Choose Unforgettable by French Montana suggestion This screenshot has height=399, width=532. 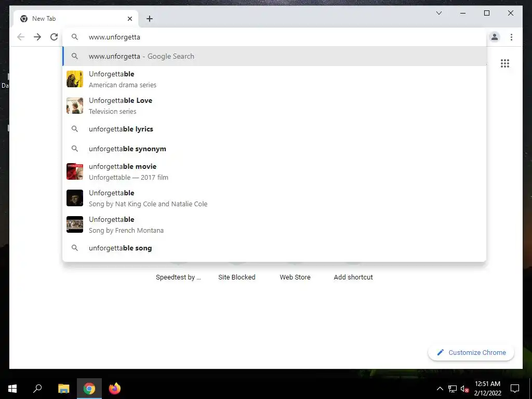[274, 224]
